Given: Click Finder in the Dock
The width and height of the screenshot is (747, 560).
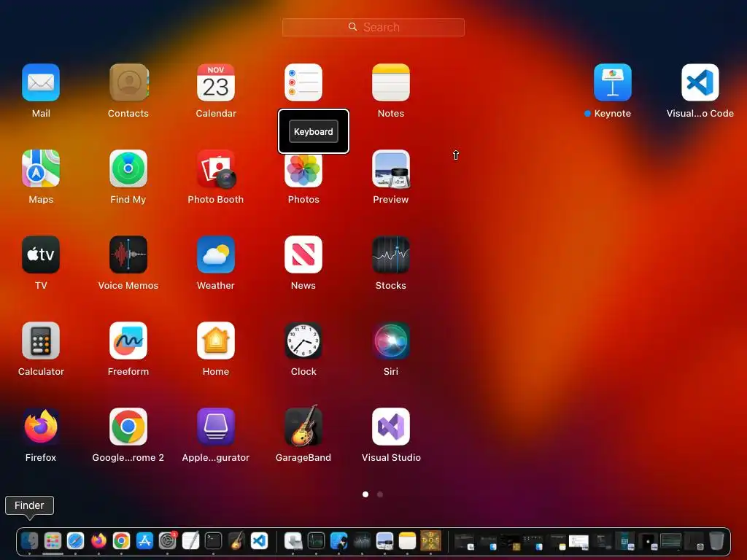Looking at the screenshot, I should 29,541.
